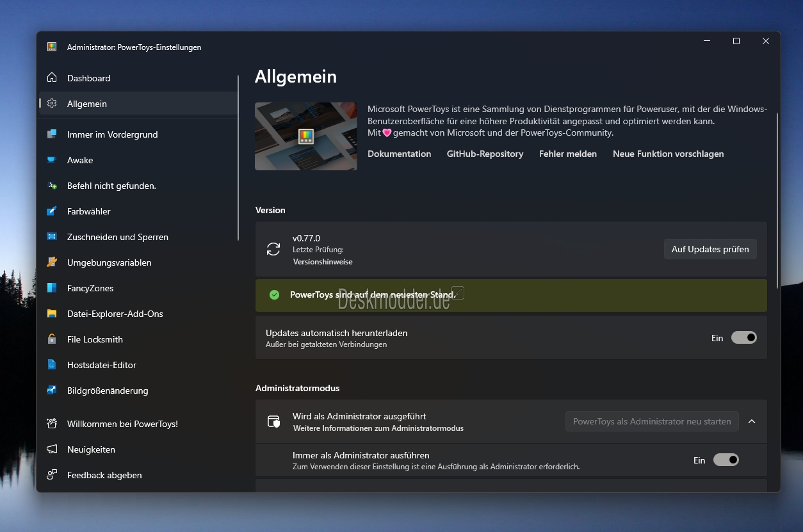Image resolution: width=803 pixels, height=532 pixels.
Task: Click the FancyZones icon
Action: pos(52,288)
